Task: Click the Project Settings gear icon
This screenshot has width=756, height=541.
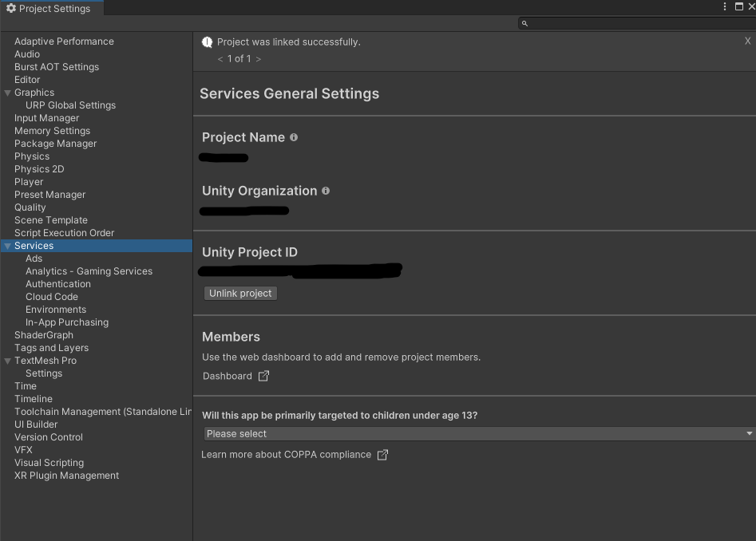Action: tap(11, 8)
